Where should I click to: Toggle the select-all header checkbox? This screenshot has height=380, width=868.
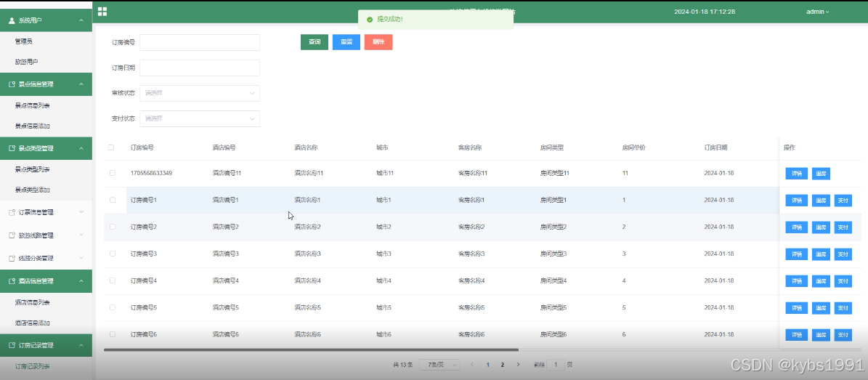point(111,147)
